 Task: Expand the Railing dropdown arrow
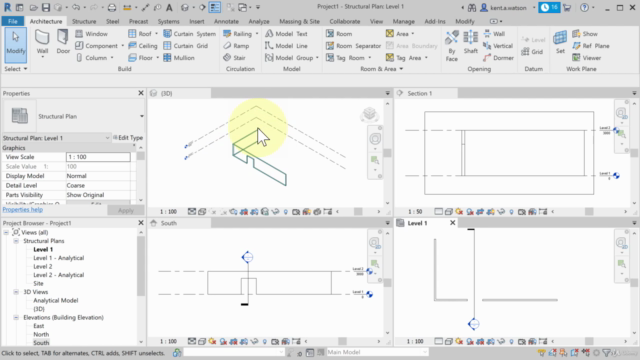point(257,34)
